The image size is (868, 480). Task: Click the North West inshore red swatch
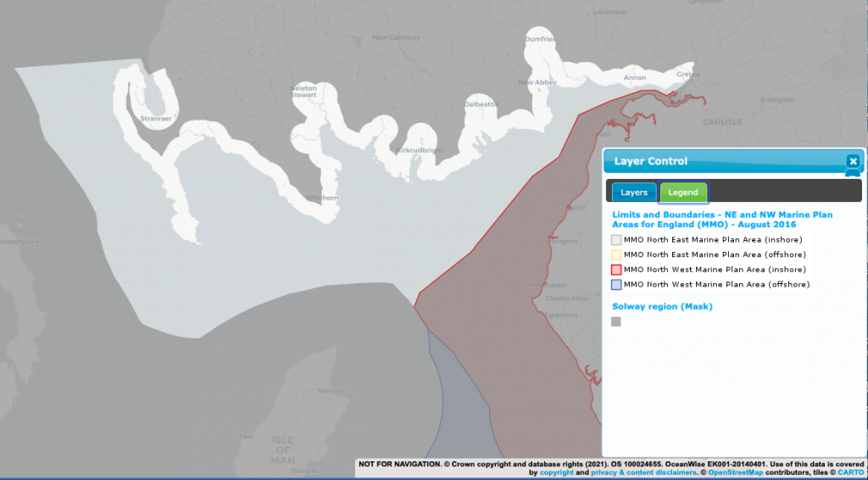[617, 270]
